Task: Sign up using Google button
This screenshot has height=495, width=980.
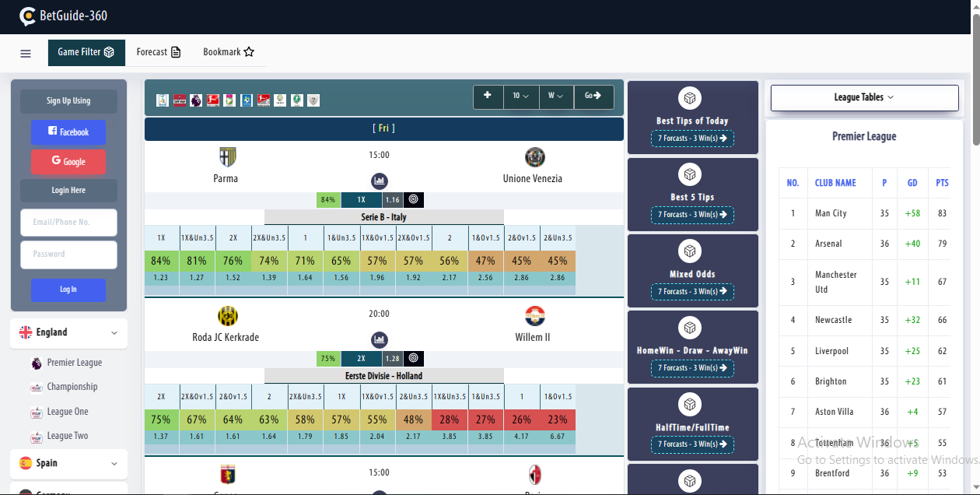Action: [68, 162]
